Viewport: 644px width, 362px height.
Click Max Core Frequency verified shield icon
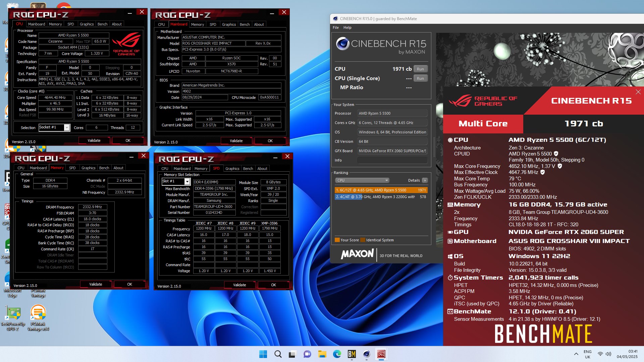click(560, 166)
